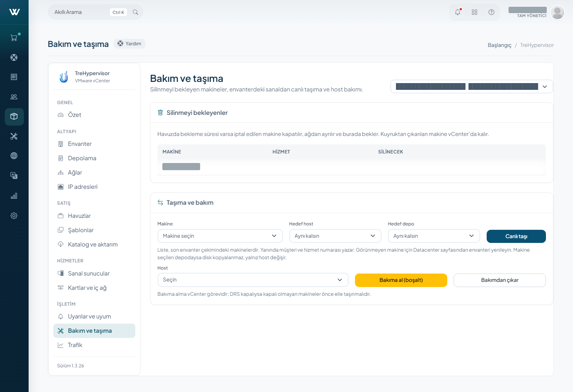Viewport: 573px width, 392px height.
Task: Expand the Makine seçin dropdown
Action: pos(220,236)
